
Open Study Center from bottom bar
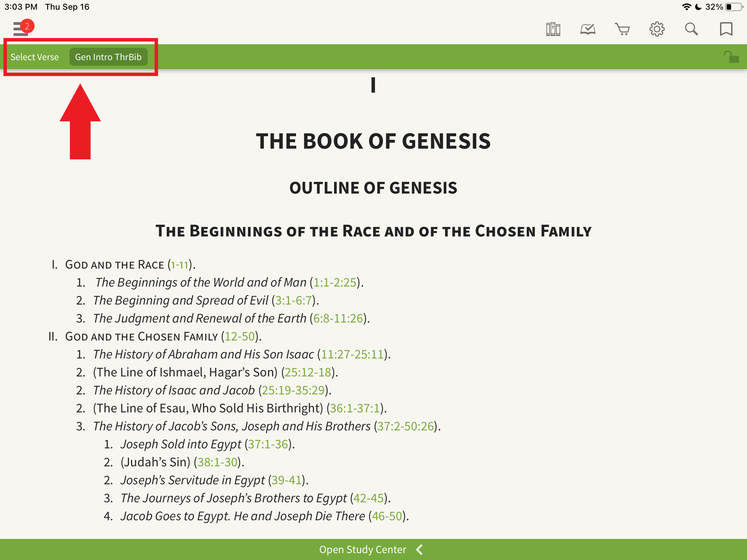click(363, 549)
